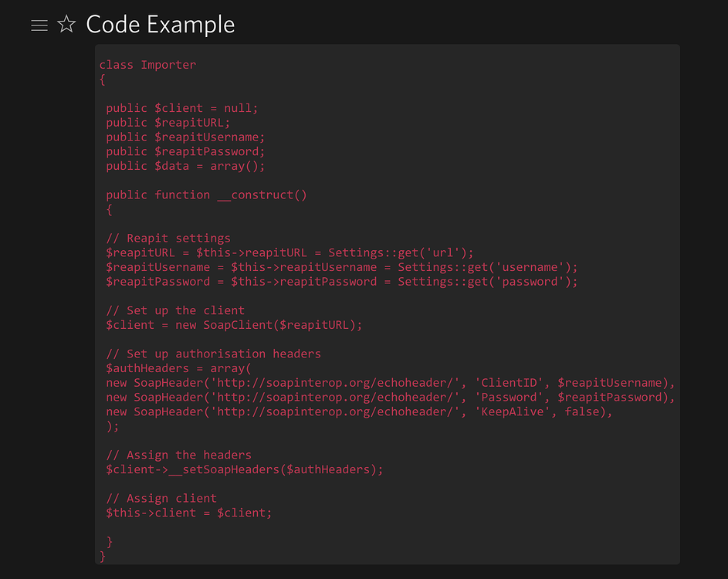This screenshot has width=728, height=579.
Task: Click the line with Settings::get('username')
Action: (341, 267)
